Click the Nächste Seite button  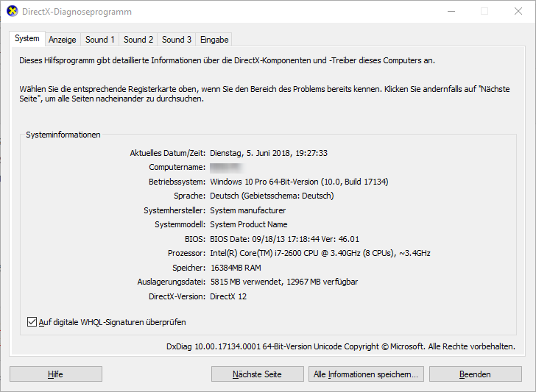(258, 374)
